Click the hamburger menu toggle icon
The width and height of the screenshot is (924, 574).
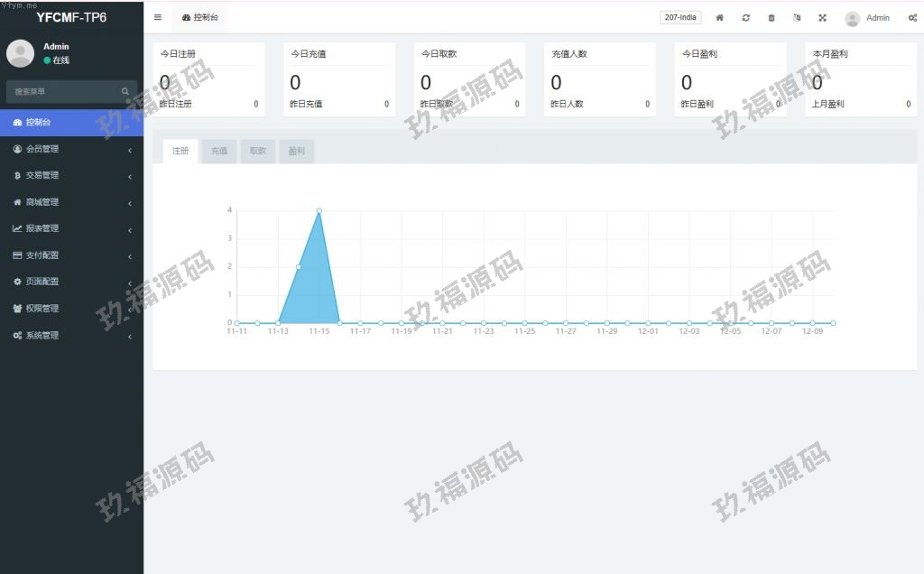(x=158, y=17)
